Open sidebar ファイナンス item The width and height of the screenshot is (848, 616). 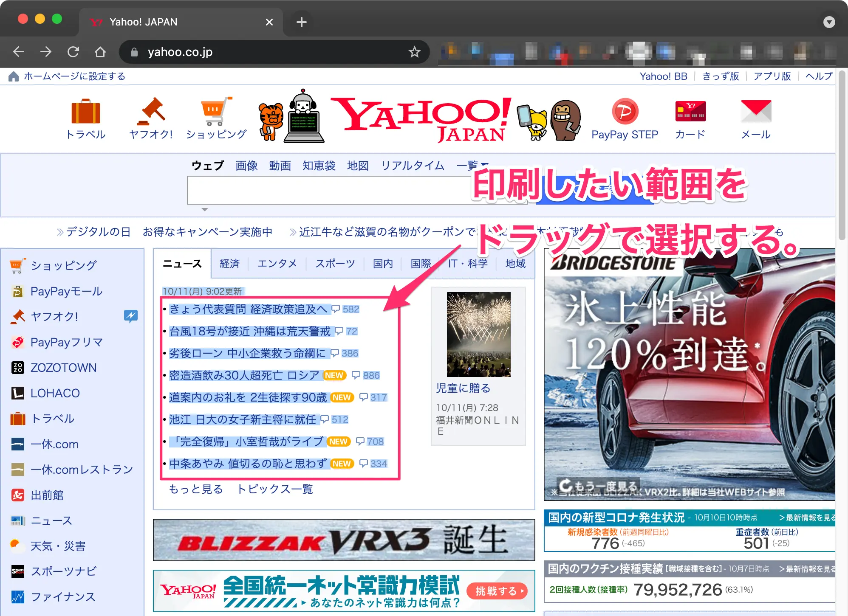pyautogui.click(x=63, y=597)
